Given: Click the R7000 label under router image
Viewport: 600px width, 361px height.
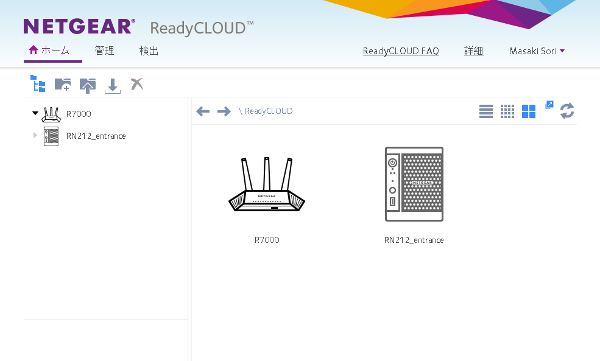Looking at the screenshot, I should 267,240.
